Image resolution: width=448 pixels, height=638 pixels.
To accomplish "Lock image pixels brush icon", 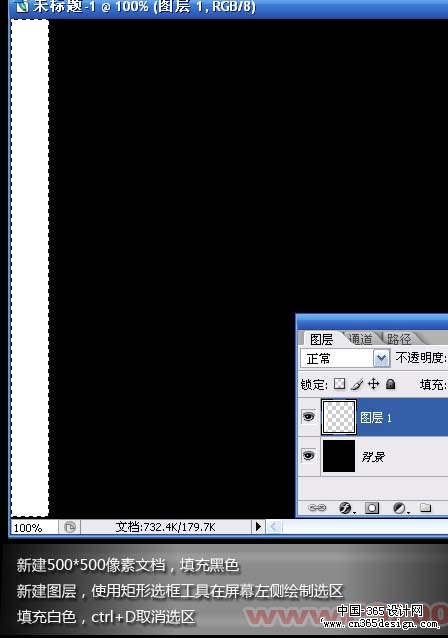I will (x=357, y=384).
